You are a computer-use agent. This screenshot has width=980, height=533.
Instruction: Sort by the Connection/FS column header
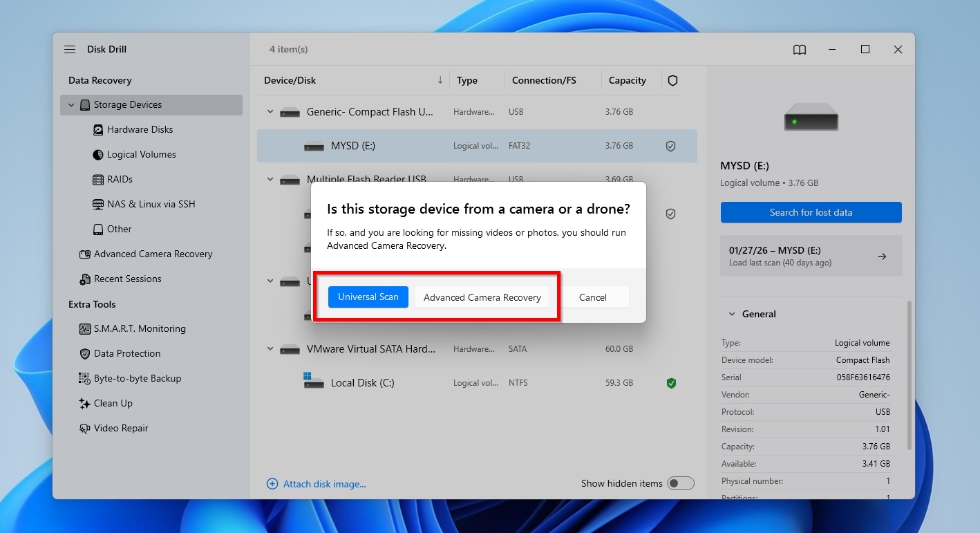point(544,80)
